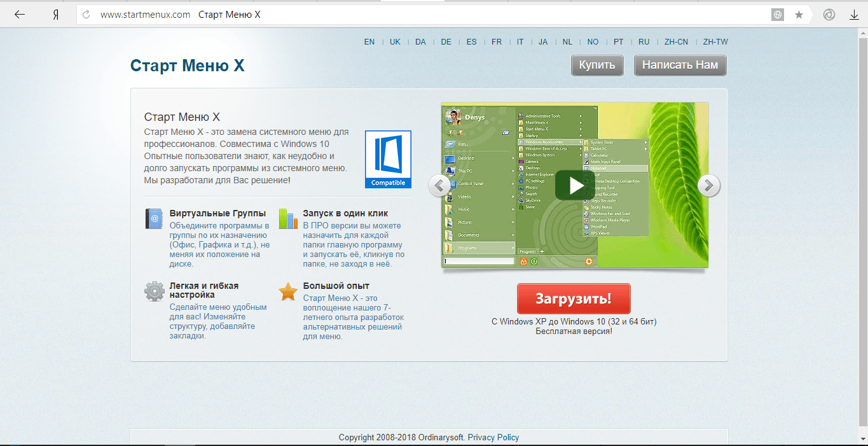This screenshot has height=446, width=868.
Task: Play the Start Menu X demo video
Action: tap(575, 185)
